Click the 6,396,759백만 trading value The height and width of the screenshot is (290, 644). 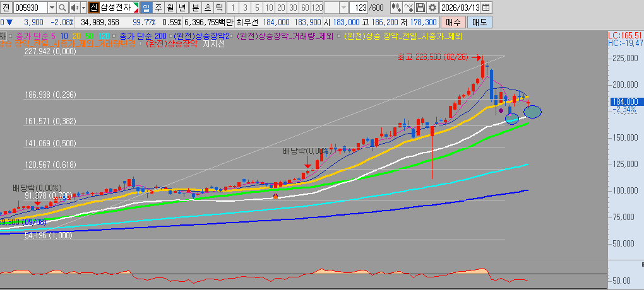[209, 22]
